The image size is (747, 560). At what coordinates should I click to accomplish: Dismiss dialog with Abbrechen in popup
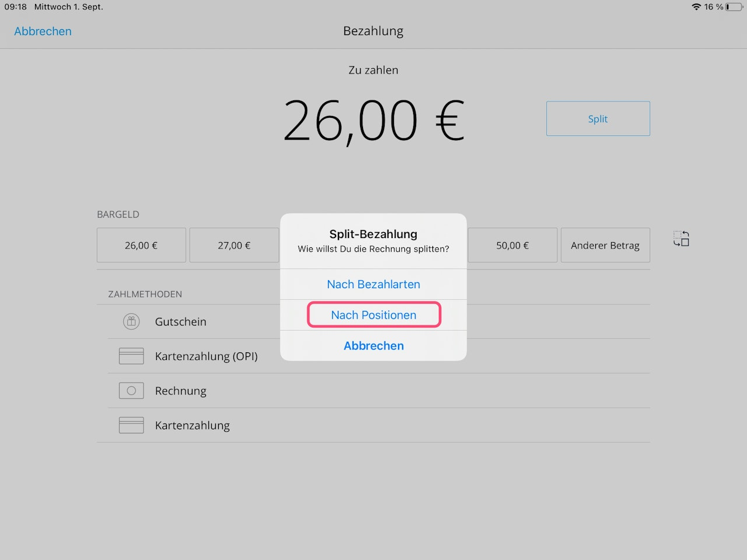(x=373, y=346)
